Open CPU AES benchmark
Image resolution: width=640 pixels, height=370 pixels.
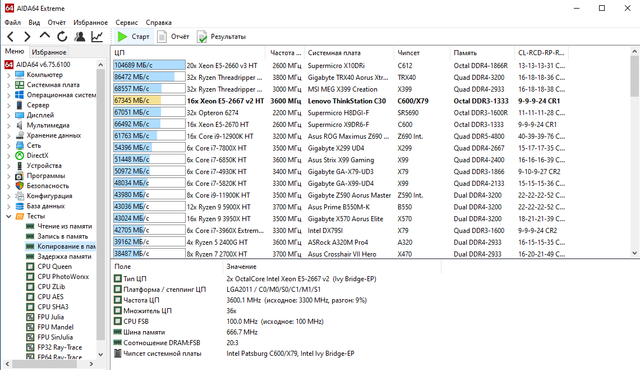tap(45, 297)
